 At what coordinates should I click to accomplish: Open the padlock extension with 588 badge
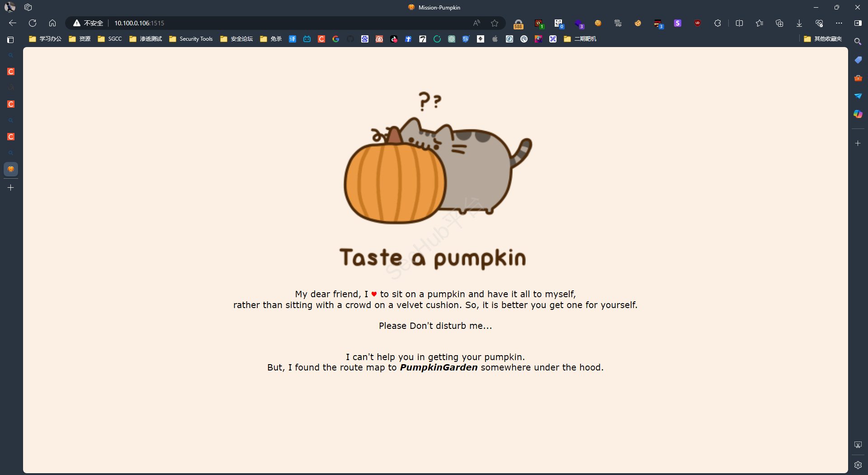pos(519,24)
